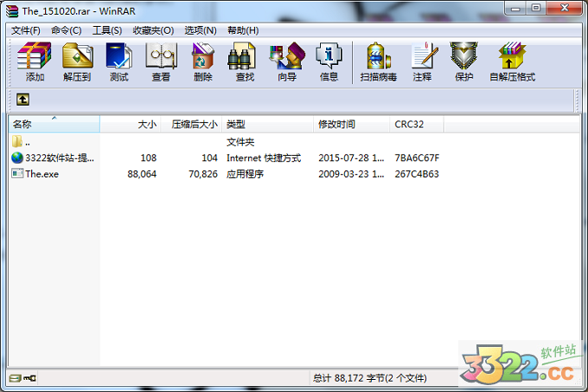Click status bar total 总计 88,172 字节
The width and height of the screenshot is (588, 392).
[x=370, y=378]
